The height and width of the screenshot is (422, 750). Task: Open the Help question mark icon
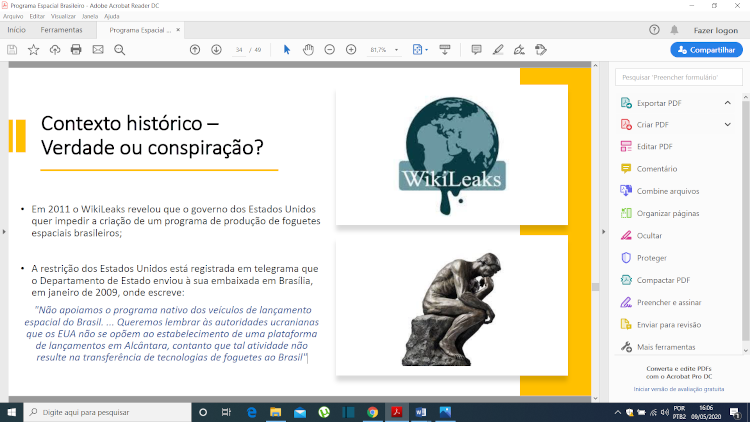click(x=654, y=30)
